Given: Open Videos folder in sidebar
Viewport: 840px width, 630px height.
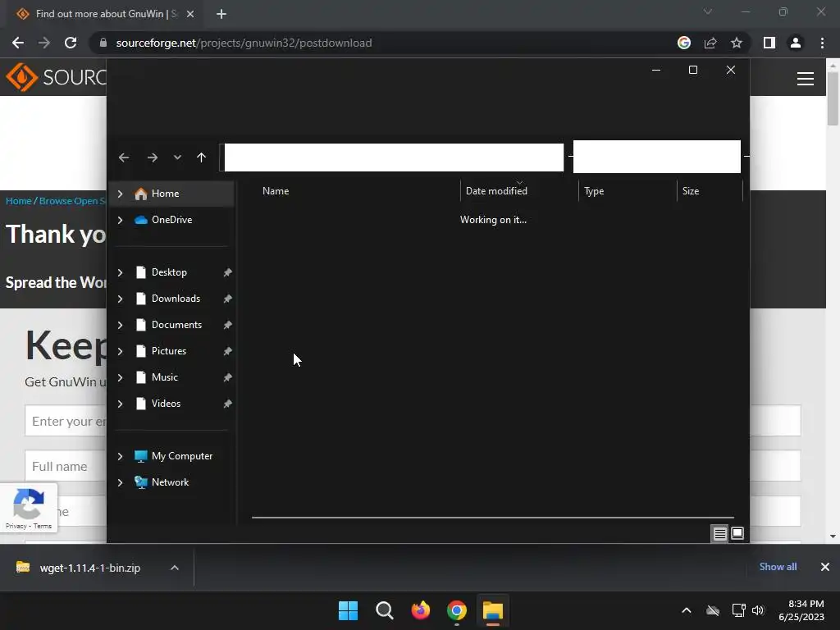Looking at the screenshot, I should [171, 404].
